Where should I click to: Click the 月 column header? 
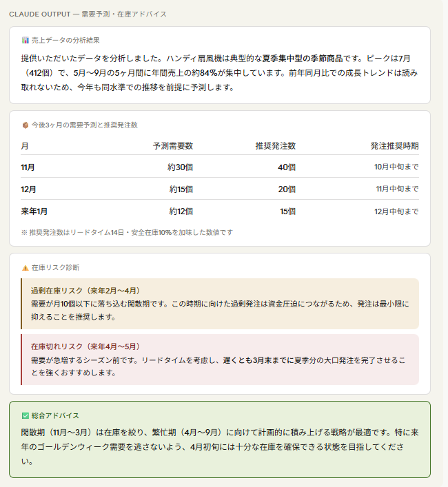coord(25,146)
